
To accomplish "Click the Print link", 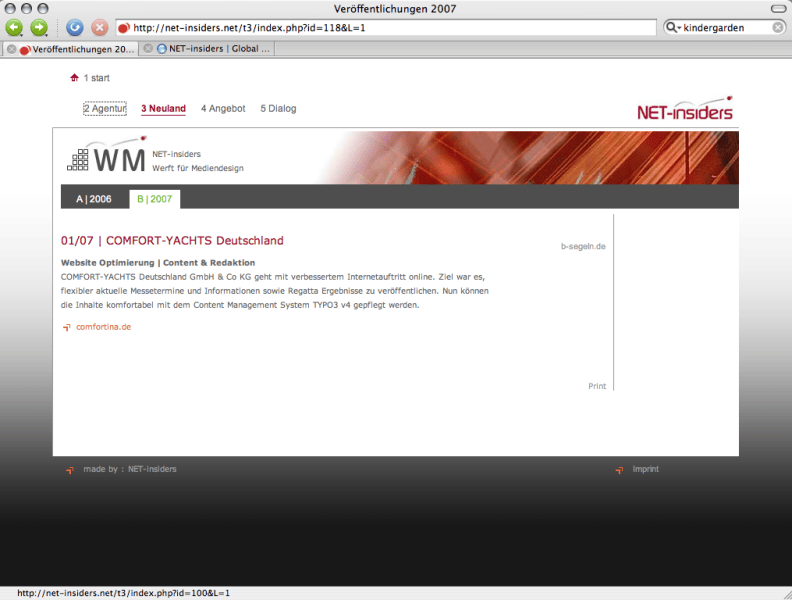I will 597,386.
